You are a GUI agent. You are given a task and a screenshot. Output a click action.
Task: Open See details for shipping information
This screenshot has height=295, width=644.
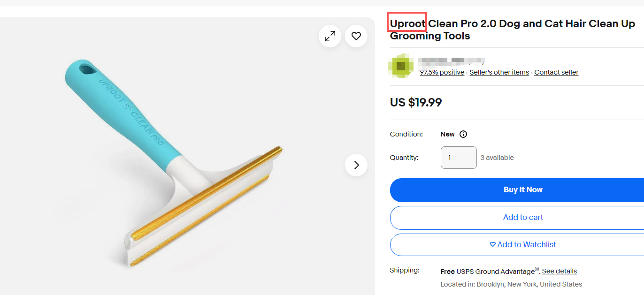(x=559, y=271)
